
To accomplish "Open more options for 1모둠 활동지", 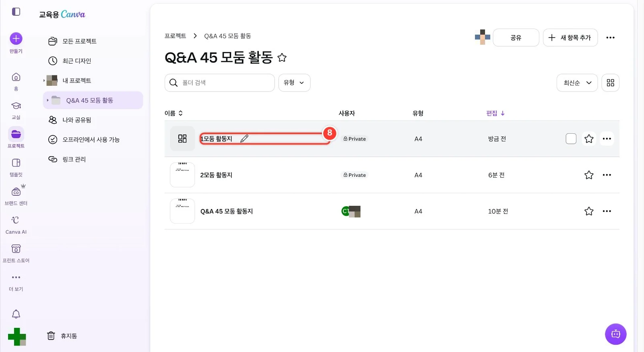I will (607, 139).
